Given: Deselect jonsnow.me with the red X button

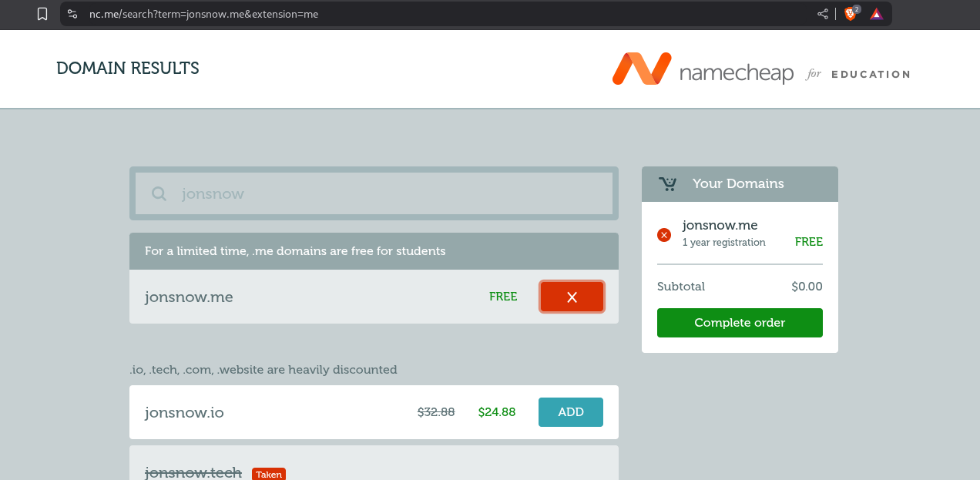Looking at the screenshot, I should 572,297.
